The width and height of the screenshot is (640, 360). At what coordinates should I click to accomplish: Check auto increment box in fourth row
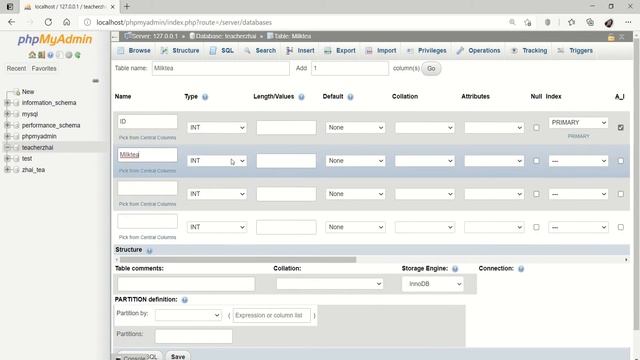(x=620, y=227)
